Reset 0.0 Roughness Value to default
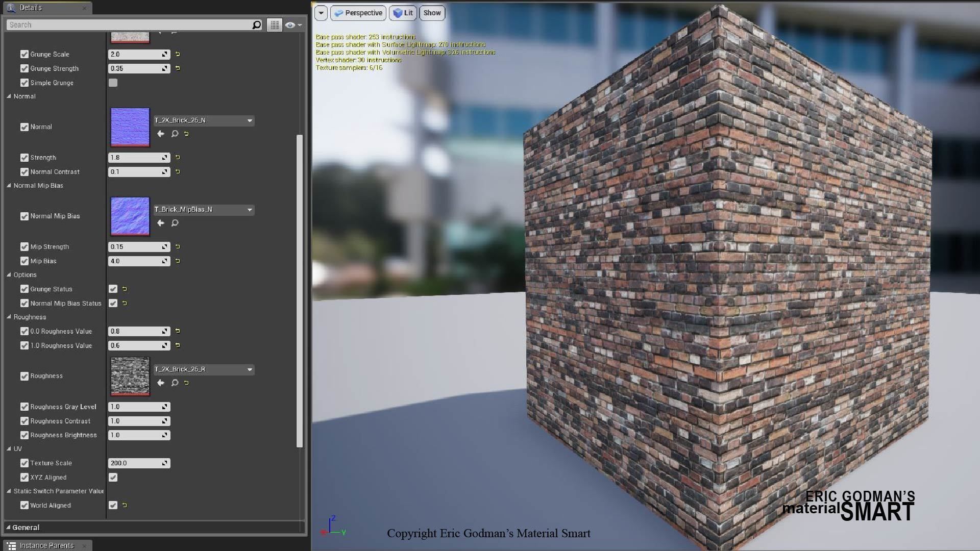 coord(178,331)
